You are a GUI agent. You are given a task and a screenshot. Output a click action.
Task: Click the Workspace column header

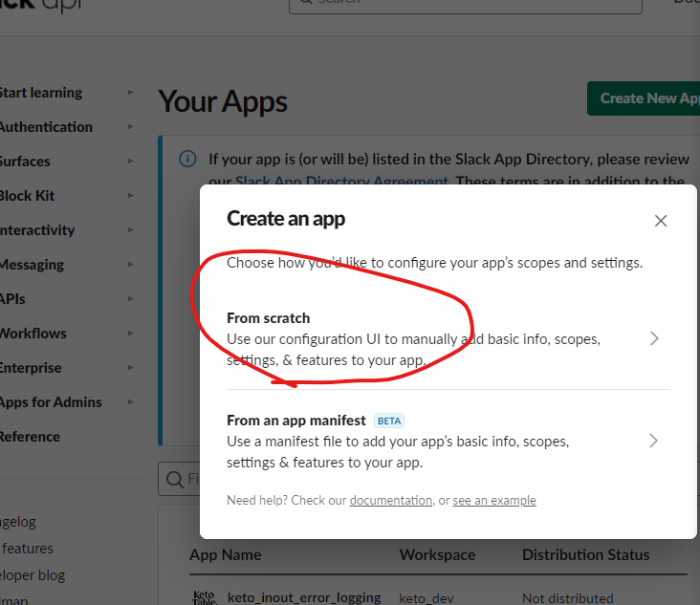click(x=437, y=554)
